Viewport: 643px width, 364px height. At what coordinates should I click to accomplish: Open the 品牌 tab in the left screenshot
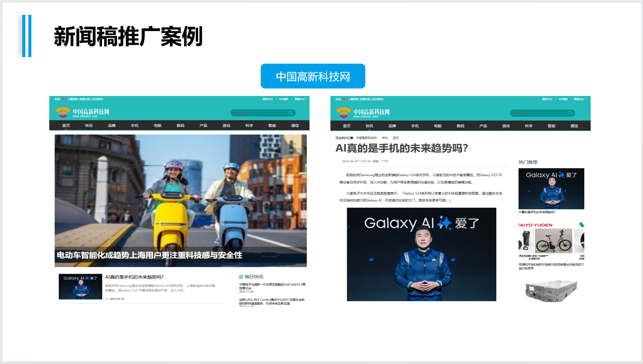point(112,126)
